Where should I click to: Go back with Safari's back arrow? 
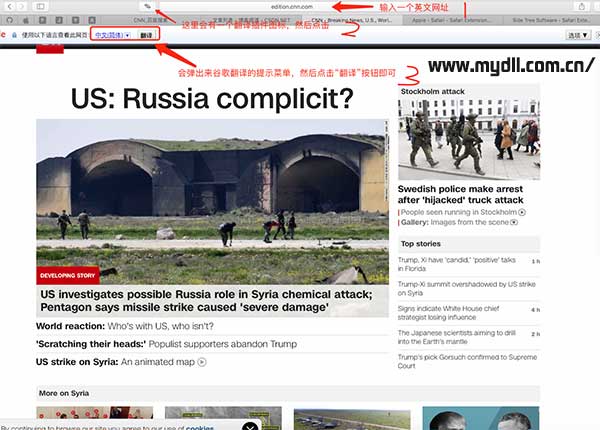point(10,6)
